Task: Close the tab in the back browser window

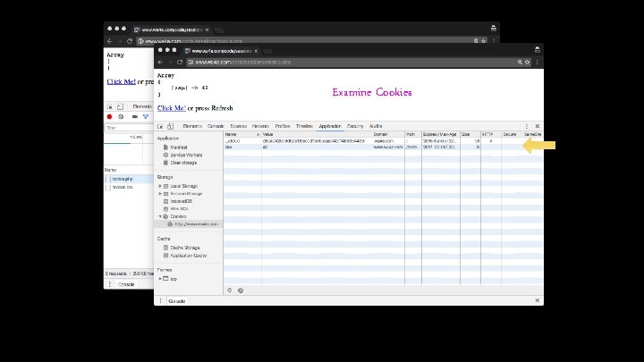Action: pos(207,29)
